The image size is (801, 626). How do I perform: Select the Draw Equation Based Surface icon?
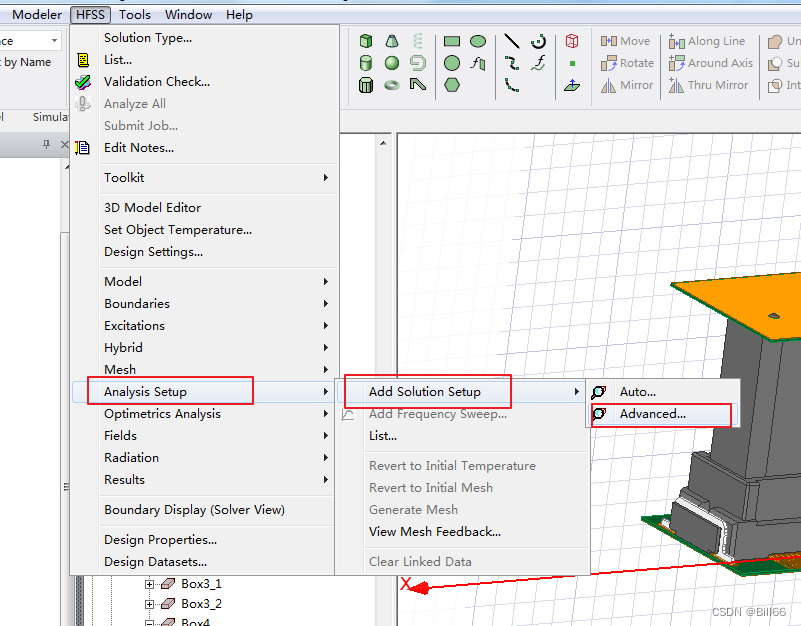pos(478,63)
